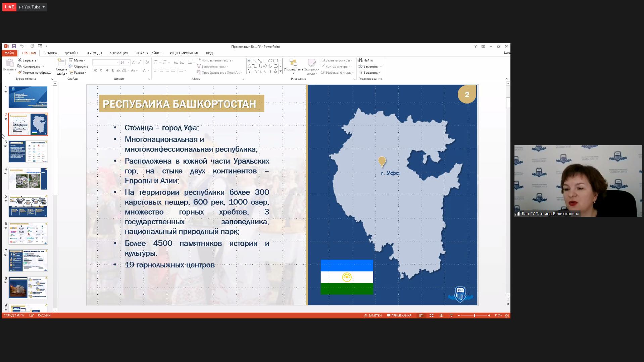Open reading view from the status bar
Viewport: 644px width, 362px height.
tap(441, 315)
